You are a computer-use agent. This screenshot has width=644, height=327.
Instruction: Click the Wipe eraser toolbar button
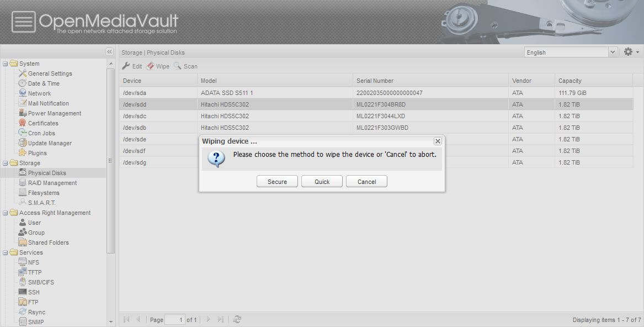click(x=158, y=66)
